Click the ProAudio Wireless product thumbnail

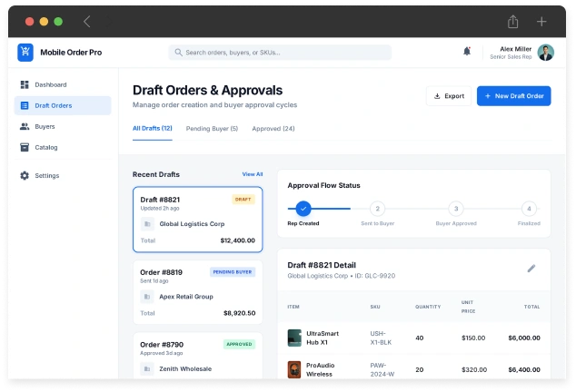294,369
